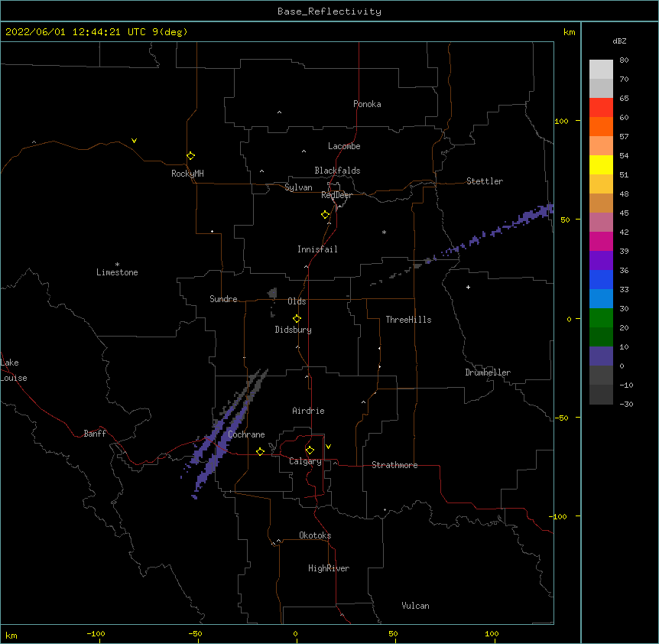Image resolution: width=659 pixels, height=644 pixels.
Task: Select the purple swatch below the magenta swatch
Action: point(601,261)
